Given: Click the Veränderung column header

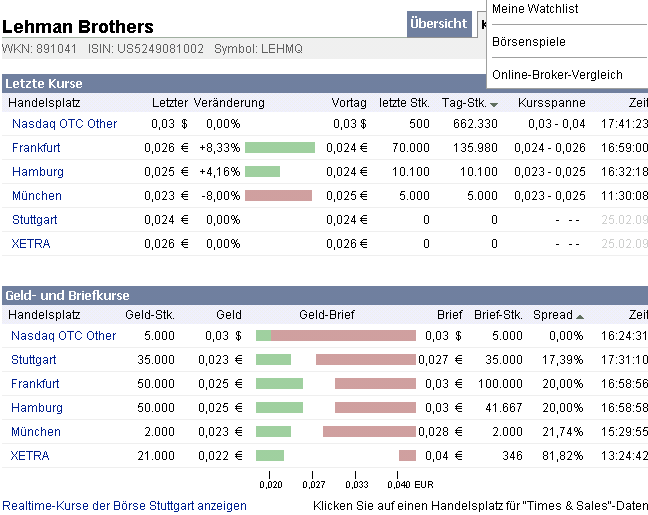Looking at the screenshot, I should (229, 103).
